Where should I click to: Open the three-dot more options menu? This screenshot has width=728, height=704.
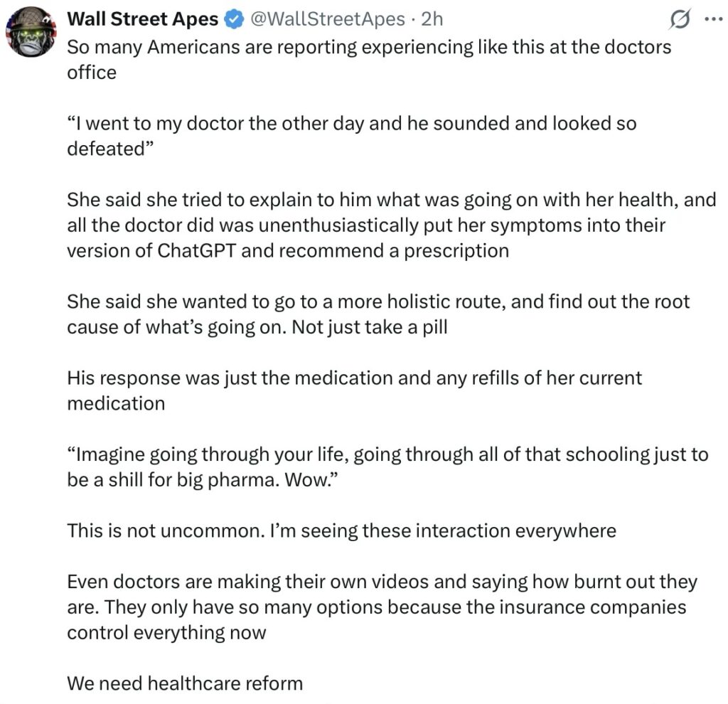[712, 20]
